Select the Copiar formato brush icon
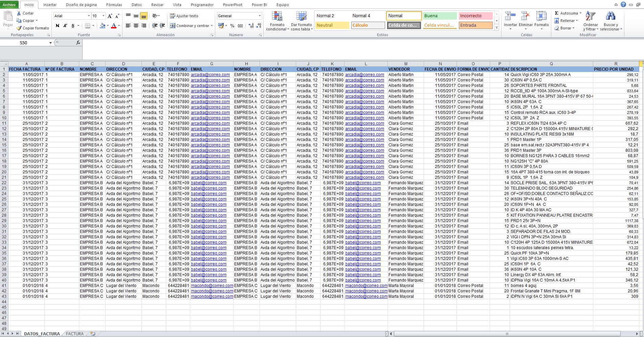Viewport: 644px width, 337px height. click(19, 28)
